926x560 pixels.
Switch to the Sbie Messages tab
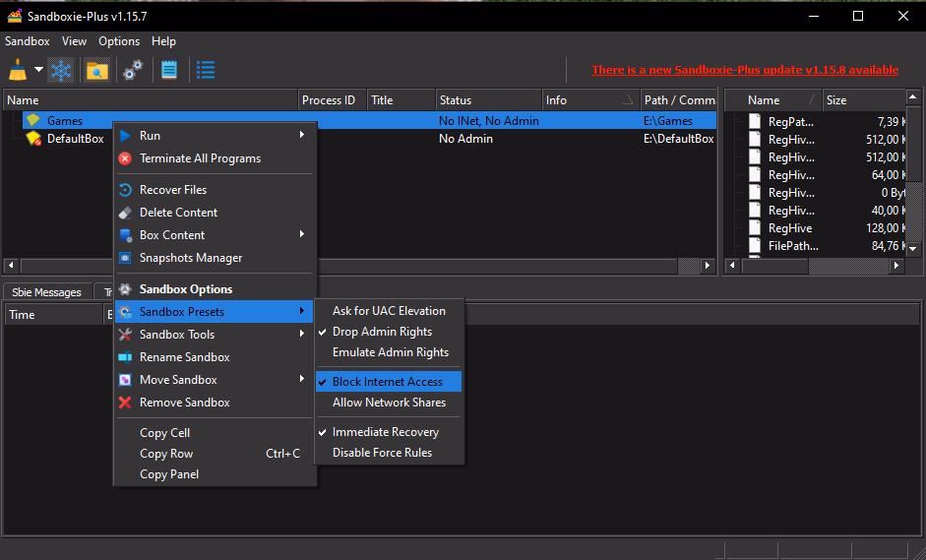46,292
